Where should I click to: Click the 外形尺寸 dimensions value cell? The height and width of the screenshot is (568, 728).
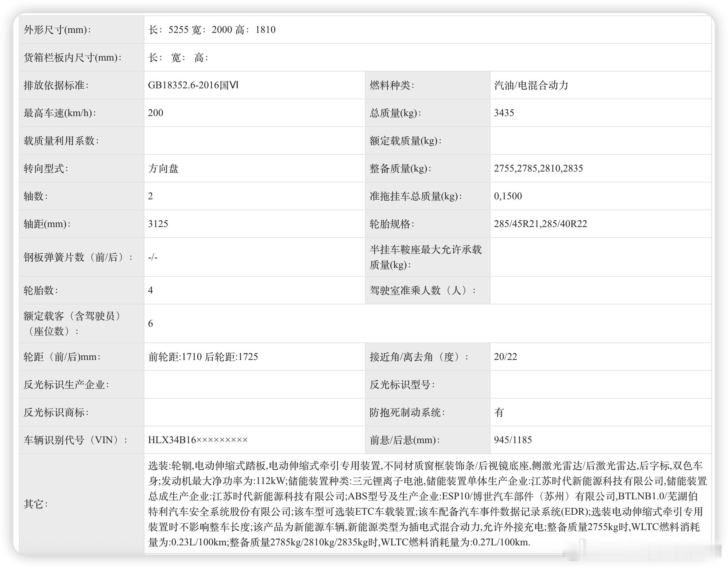pos(212,30)
